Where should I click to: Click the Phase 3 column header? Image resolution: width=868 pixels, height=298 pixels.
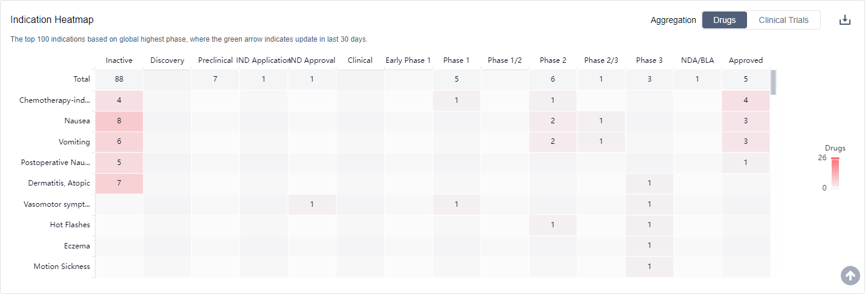(649, 60)
